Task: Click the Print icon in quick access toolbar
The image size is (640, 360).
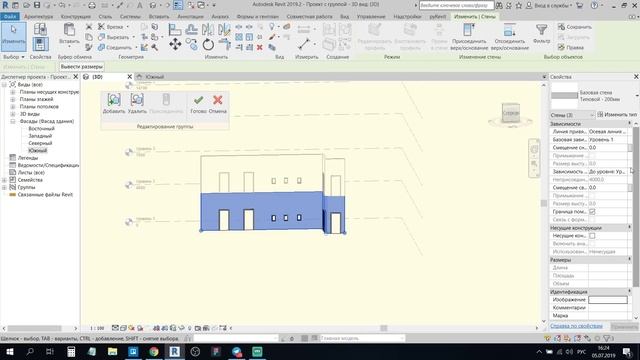Action: [x=92, y=5]
